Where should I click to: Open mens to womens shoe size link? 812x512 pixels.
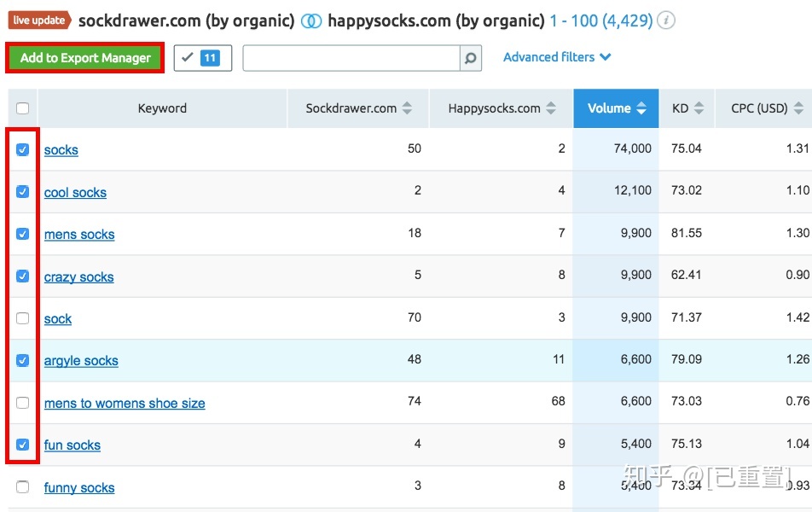(x=125, y=403)
